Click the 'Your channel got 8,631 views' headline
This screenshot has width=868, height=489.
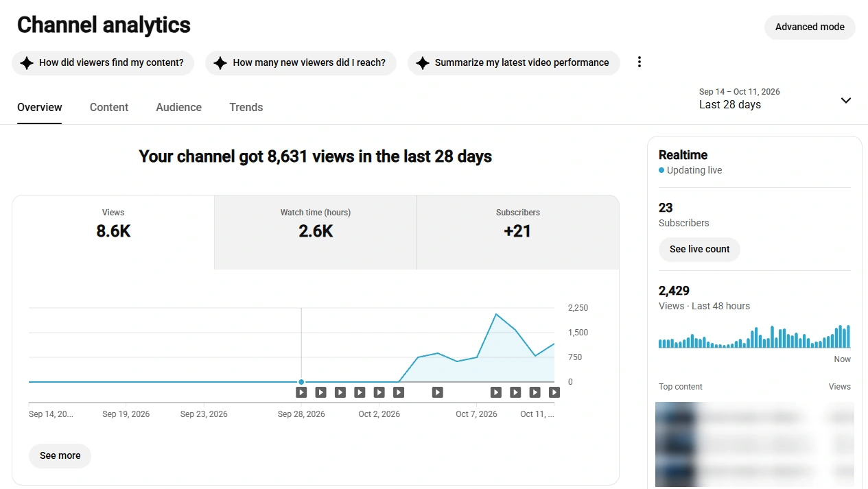tap(316, 156)
